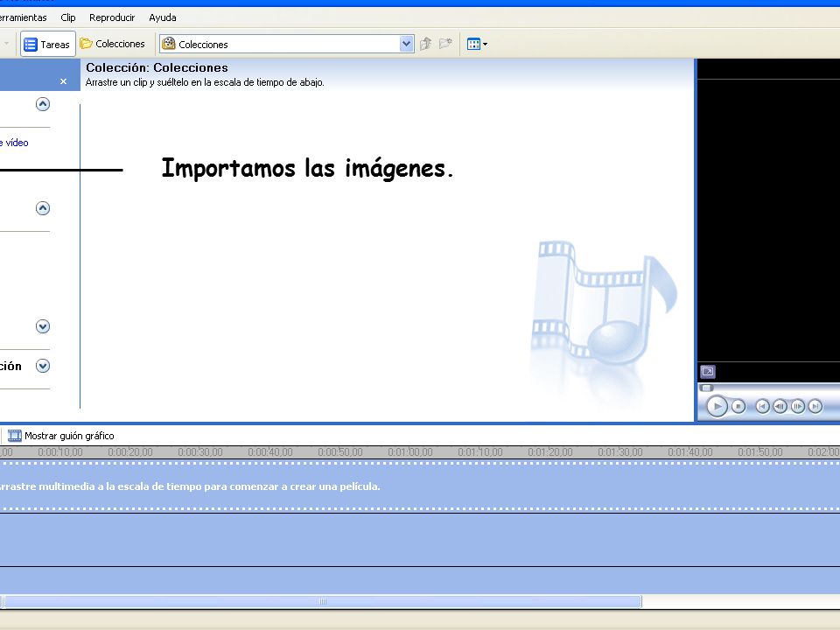Viewport: 840px width, 630px height.
Task: Collapse the second task section up-chevron
Action: pos(43,208)
